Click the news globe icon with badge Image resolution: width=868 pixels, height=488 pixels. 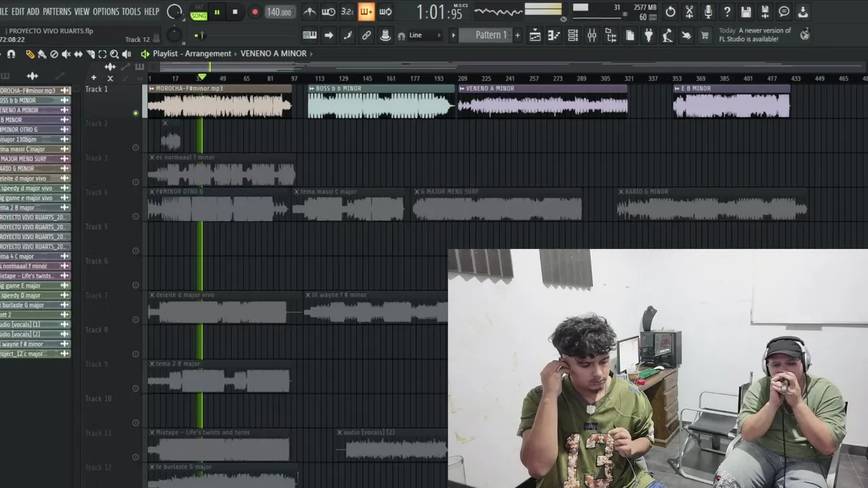tap(805, 34)
